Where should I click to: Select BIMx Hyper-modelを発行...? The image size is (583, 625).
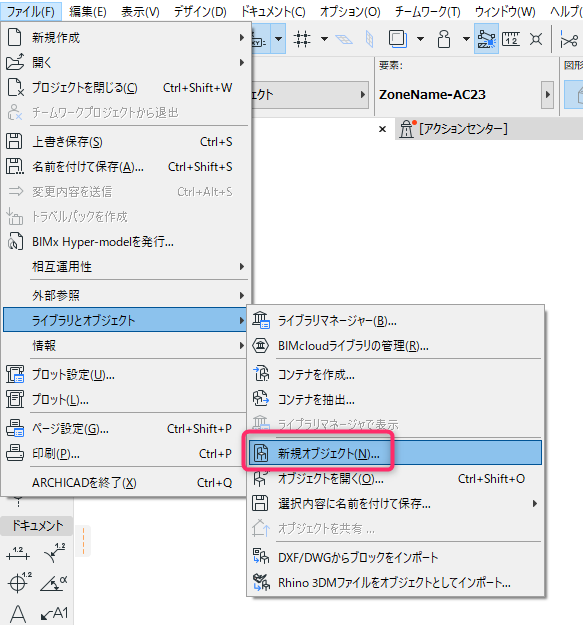coord(126,242)
